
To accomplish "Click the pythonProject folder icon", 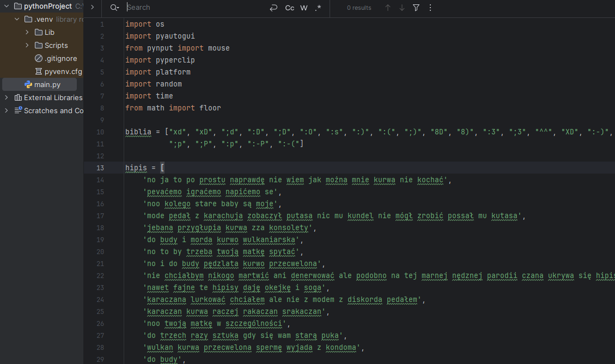I will [x=18, y=7].
